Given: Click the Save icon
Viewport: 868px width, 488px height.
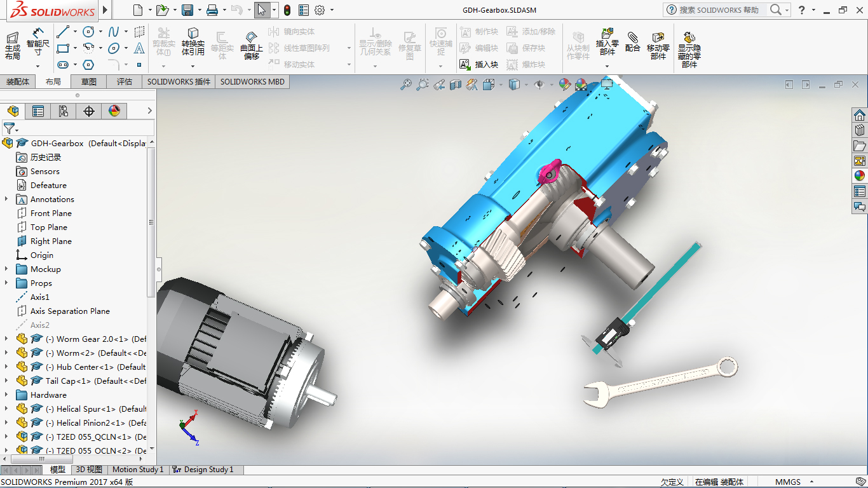Looking at the screenshot, I should point(187,10).
